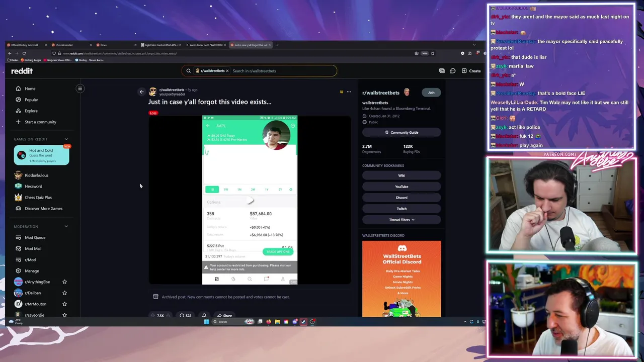This screenshot has width=644, height=362.
Task: Open the Discord bookmark
Action: [401, 198]
